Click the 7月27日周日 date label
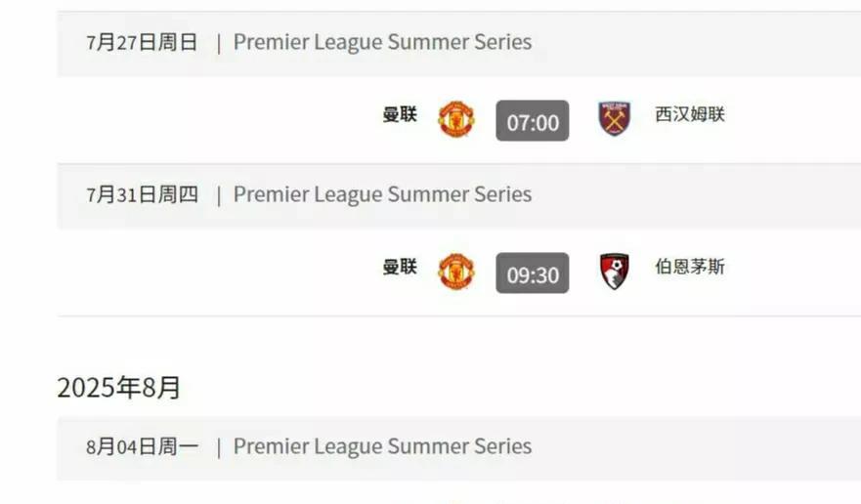Screen dimensions: 861x504 [x=143, y=42]
